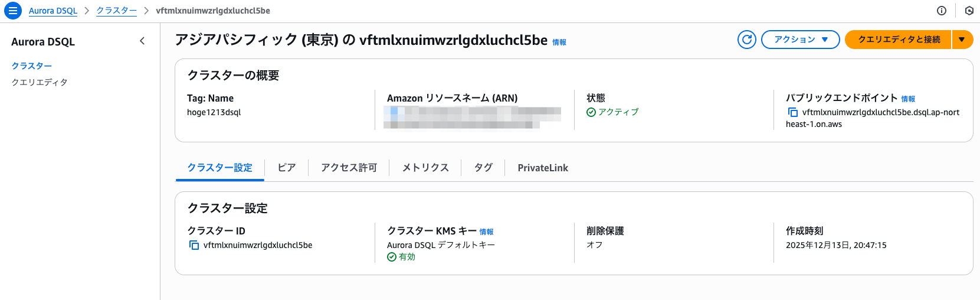Viewport: 980px width, 300px height.
Task: Open クラスター breadcrumb link
Action: (116, 11)
